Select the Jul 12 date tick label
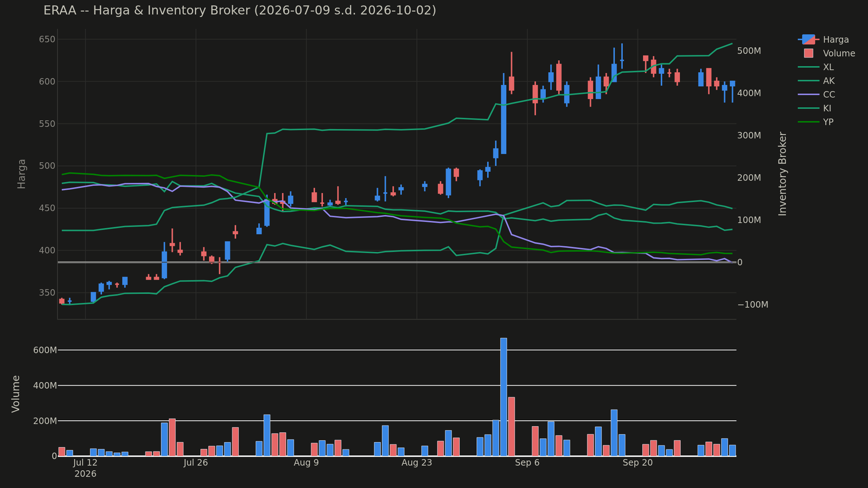Viewport: 868px width, 488px height. tap(85, 463)
